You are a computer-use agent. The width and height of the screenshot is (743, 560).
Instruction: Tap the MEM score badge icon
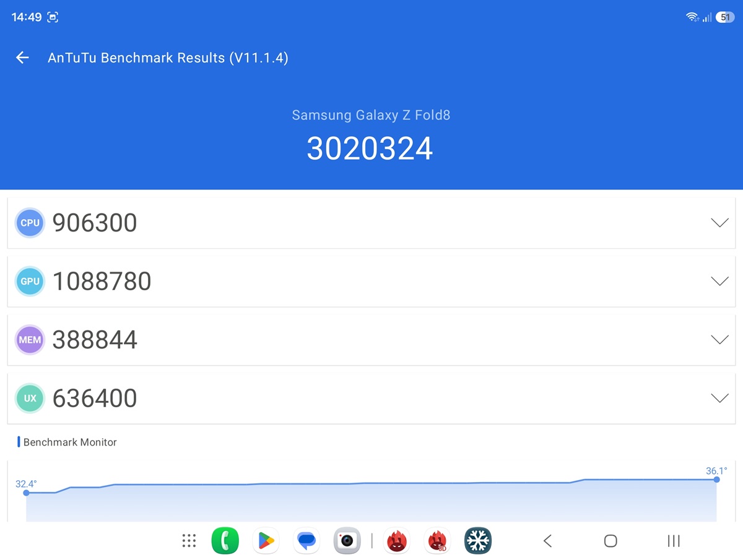(30, 340)
